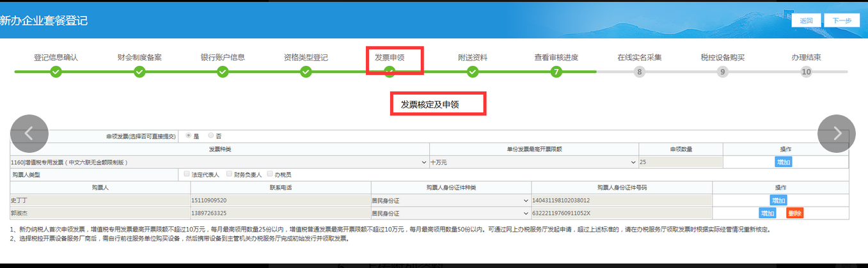Click ID number field 63222119760911052X

pos(621,213)
